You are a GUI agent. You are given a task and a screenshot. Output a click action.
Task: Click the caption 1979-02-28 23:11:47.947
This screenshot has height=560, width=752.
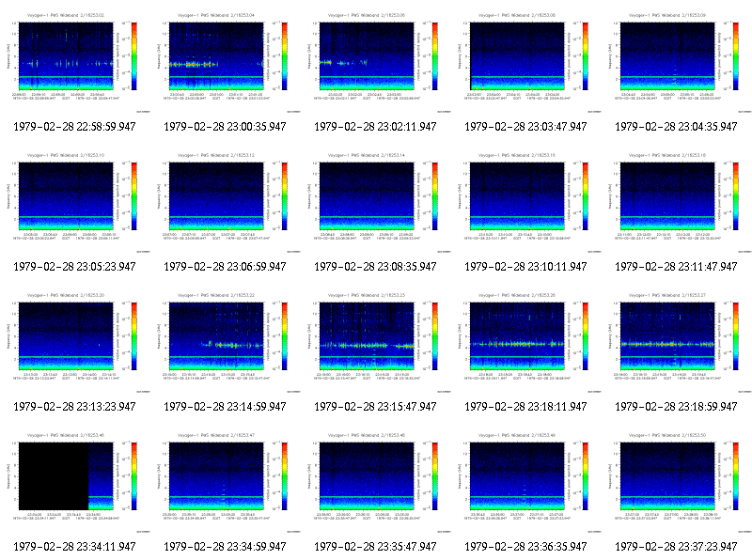tap(676, 267)
